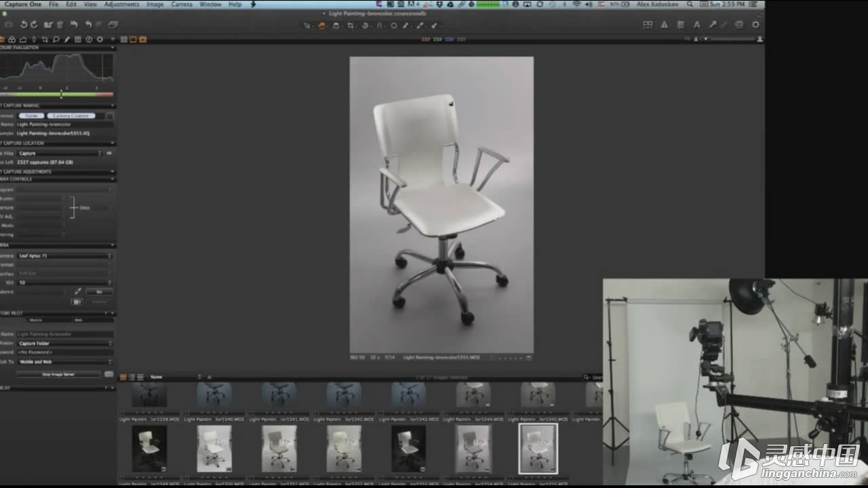Collapse Exposure Evaluation panel
The width and height of the screenshot is (868, 488).
(x=113, y=48)
